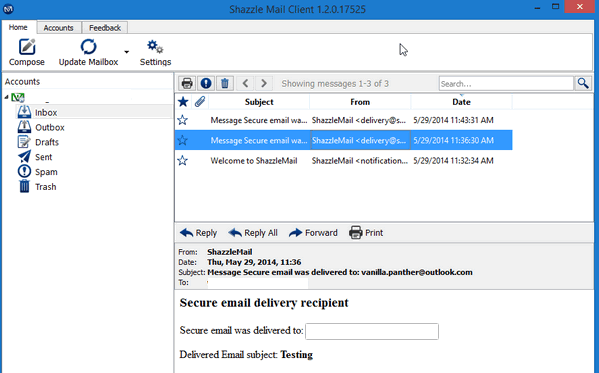599x373 pixels.
Task: Star the Welcome to ShazzleMail message
Action: coord(183,161)
